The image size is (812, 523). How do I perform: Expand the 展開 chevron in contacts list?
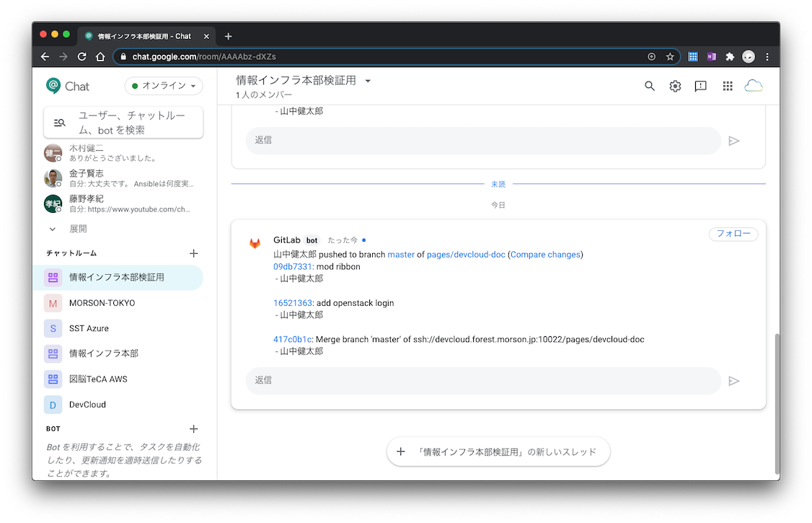(53, 229)
